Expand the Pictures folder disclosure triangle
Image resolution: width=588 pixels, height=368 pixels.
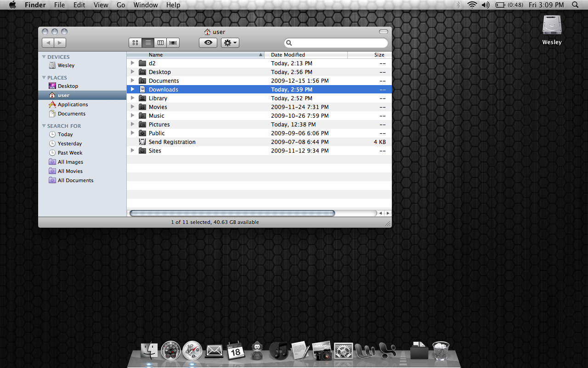[x=132, y=124]
